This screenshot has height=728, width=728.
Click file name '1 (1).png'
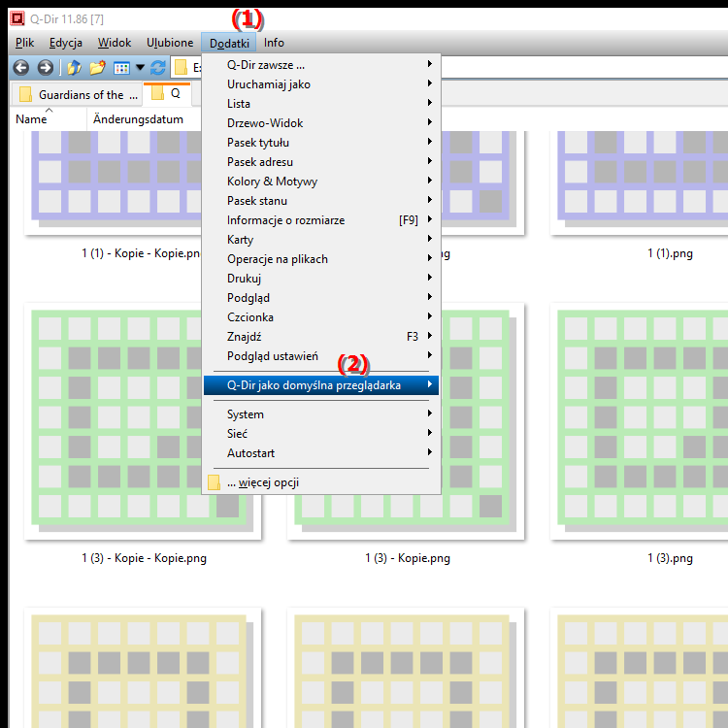670,253
